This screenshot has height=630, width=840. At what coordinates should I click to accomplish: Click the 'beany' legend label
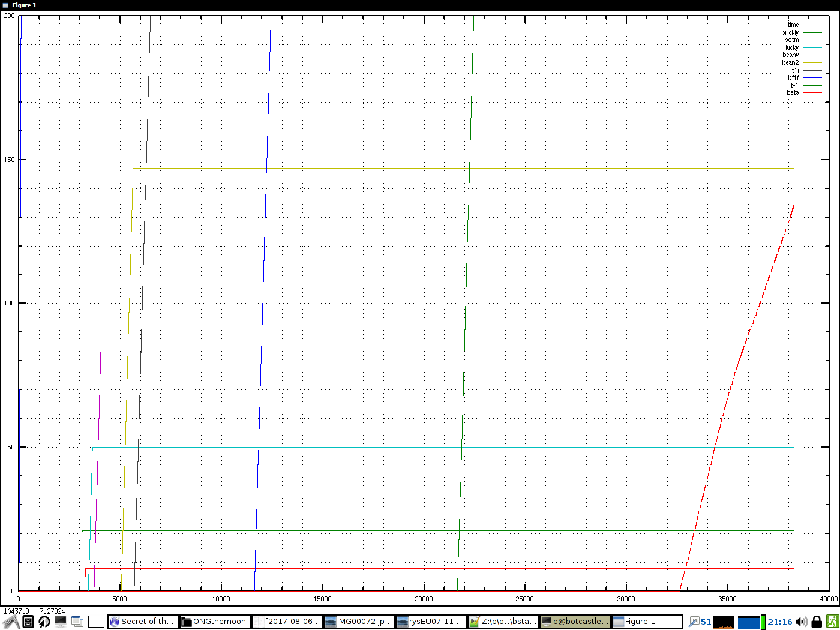pos(791,55)
